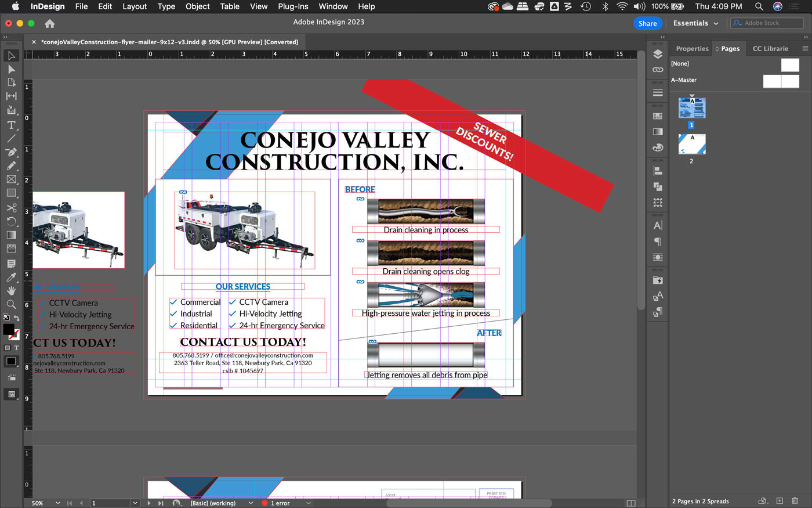Open the Stroke panel icon
This screenshot has width=812, height=508.
(x=658, y=93)
